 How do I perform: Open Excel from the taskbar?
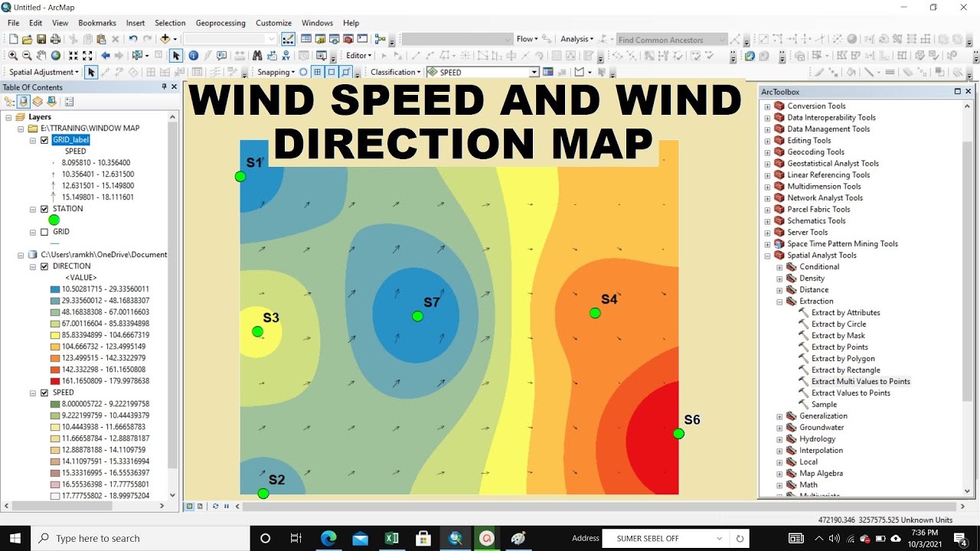[392, 538]
